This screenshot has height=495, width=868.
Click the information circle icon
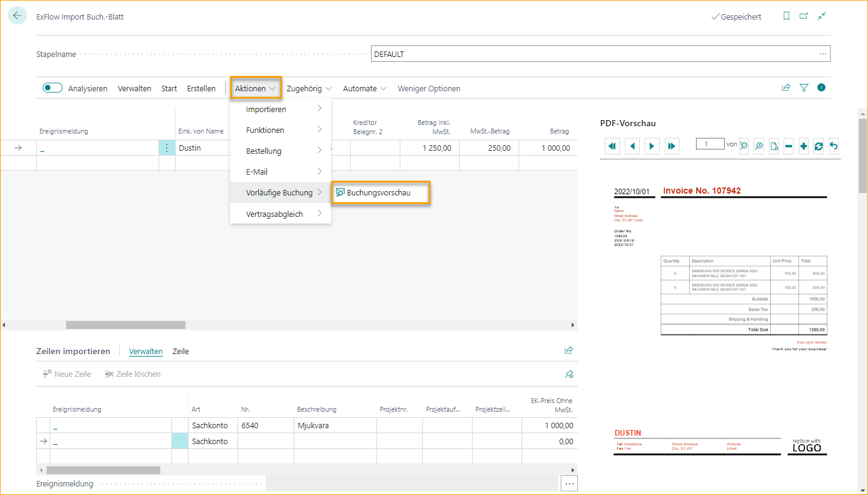[821, 88]
